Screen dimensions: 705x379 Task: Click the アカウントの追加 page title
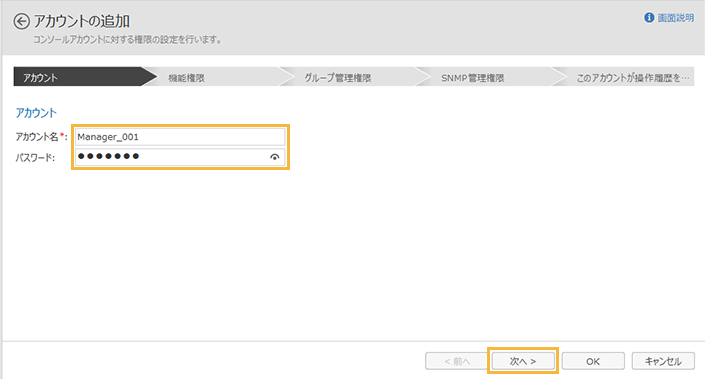(82, 21)
